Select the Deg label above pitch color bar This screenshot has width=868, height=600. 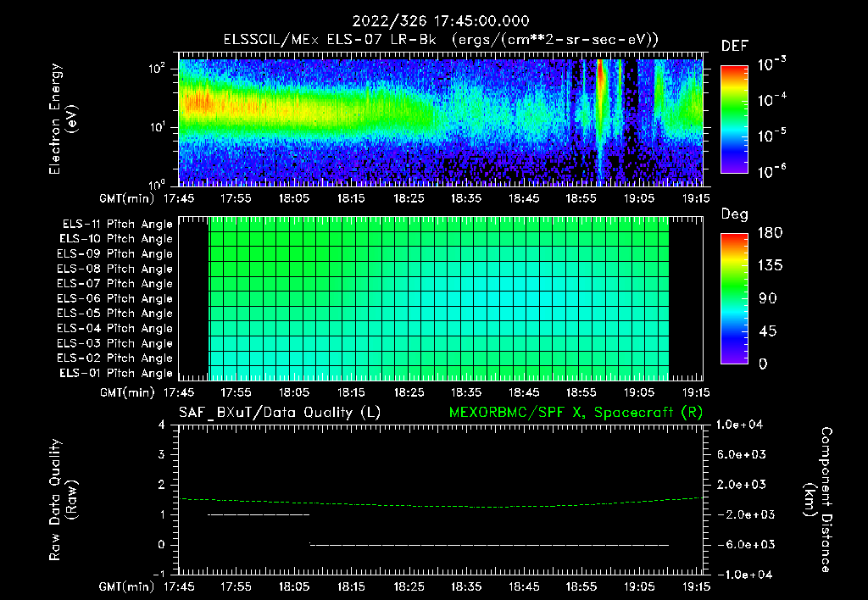734,214
